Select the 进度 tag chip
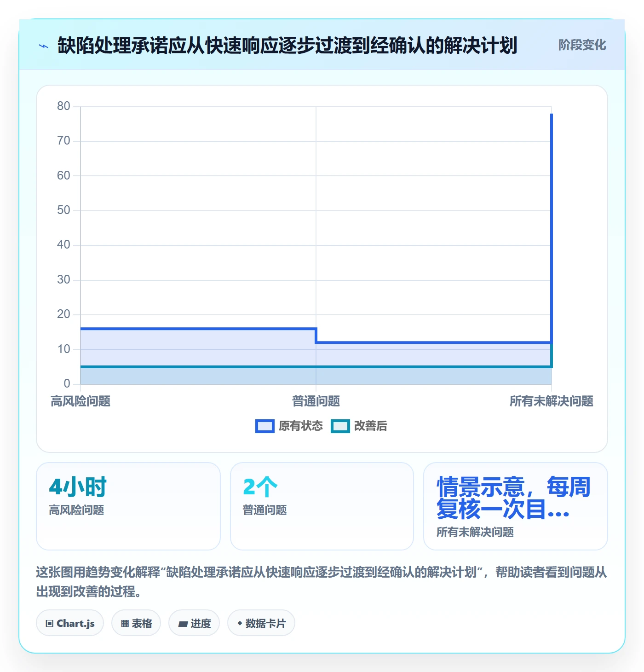The width and height of the screenshot is (644, 672). (194, 623)
